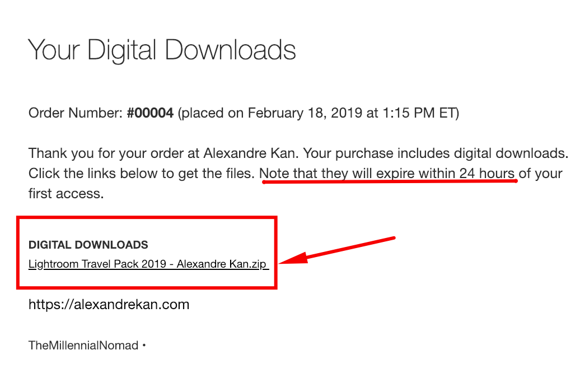Click the words first access

point(66,194)
